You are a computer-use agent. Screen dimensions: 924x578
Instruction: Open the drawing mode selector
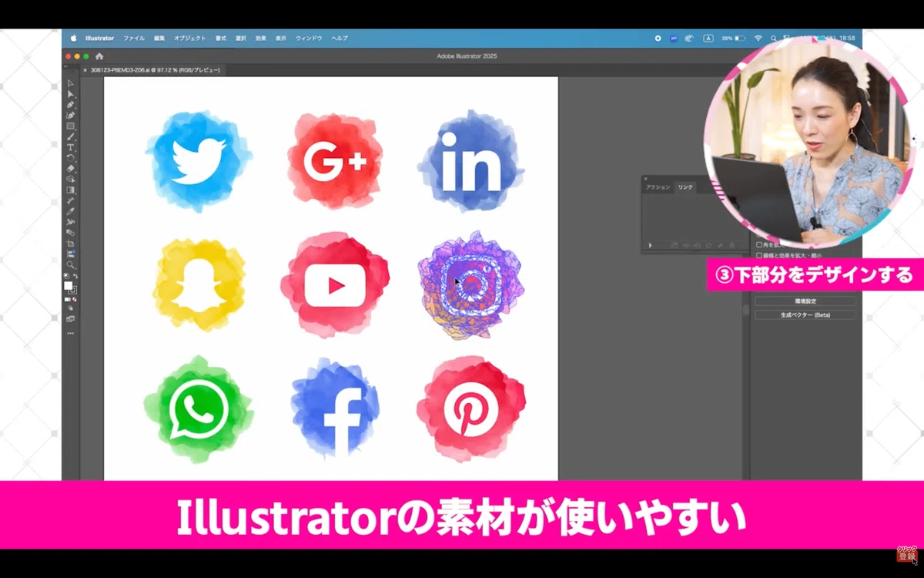click(71, 307)
